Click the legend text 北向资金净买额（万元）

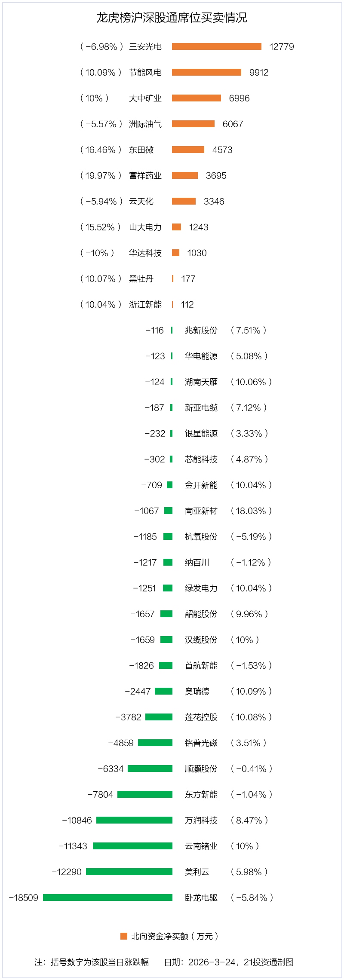click(175, 936)
